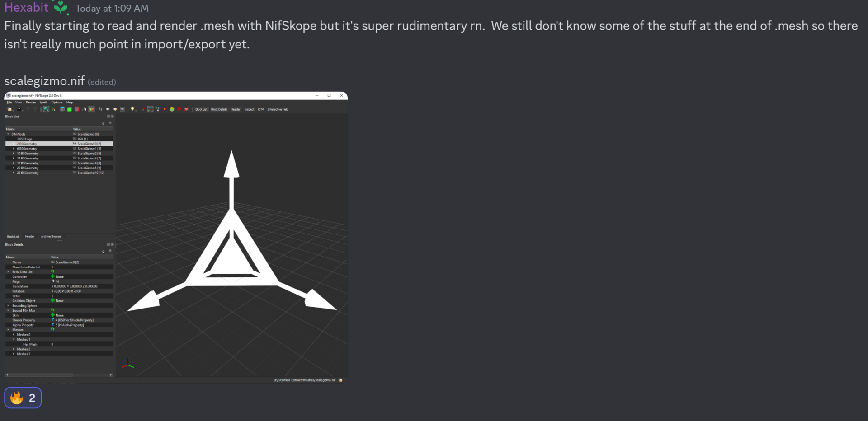
Task: Expand the Bounding Sphere row
Action: tap(8, 305)
